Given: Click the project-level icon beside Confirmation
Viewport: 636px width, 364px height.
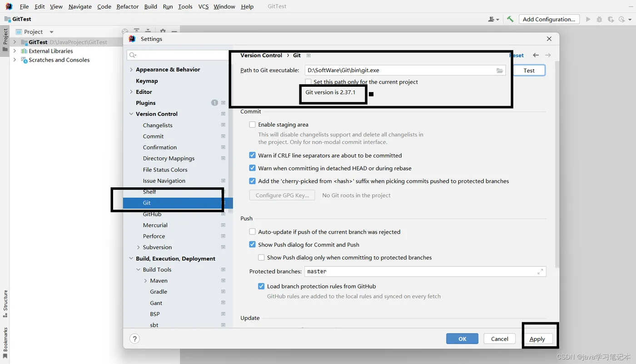Looking at the screenshot, I should click(223, 148).
